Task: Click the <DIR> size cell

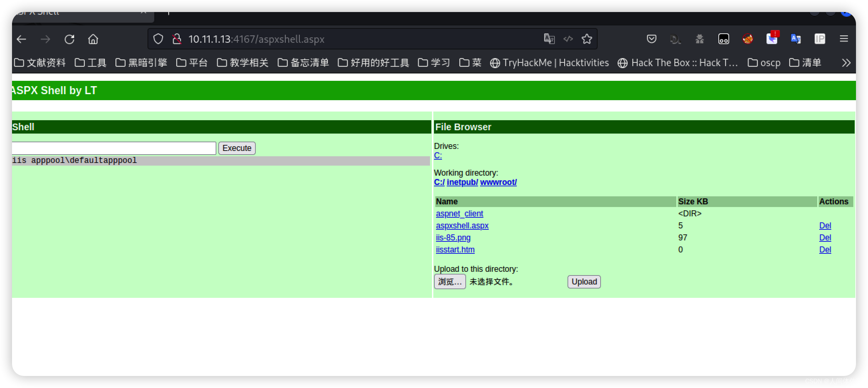Action: coord(690,214)
